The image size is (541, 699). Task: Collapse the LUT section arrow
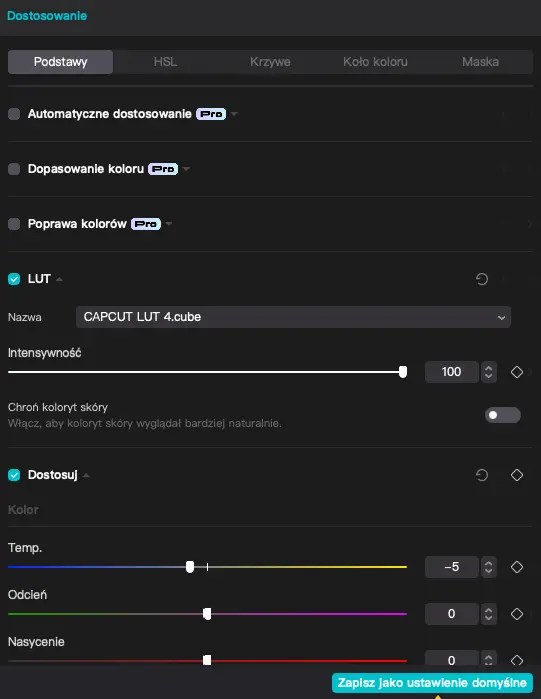tap(59, 280)
